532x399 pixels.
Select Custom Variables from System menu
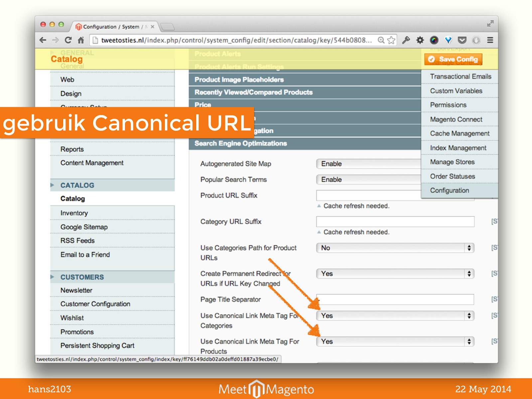[x=456, y=91]
